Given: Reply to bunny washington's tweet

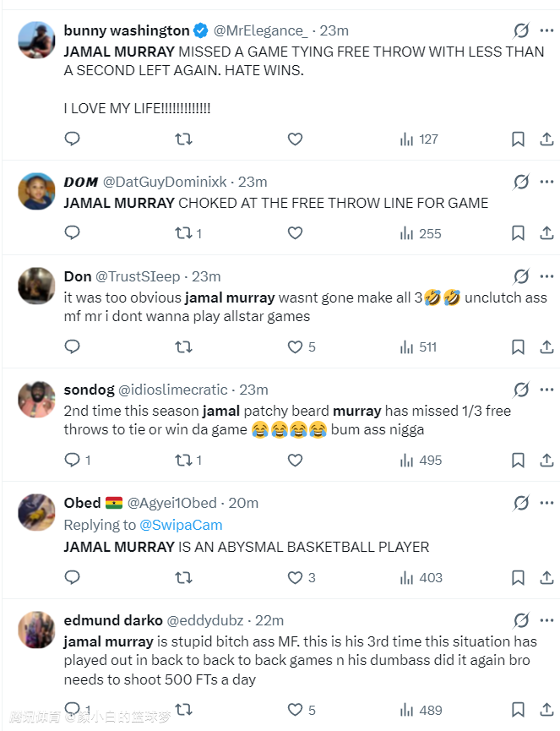Looking at the screenshot, I should [x=73, y=139].
